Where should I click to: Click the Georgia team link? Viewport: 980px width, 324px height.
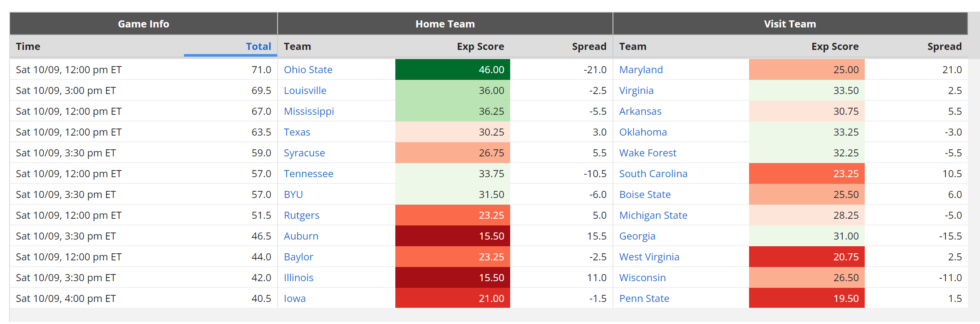coord(637,236)
